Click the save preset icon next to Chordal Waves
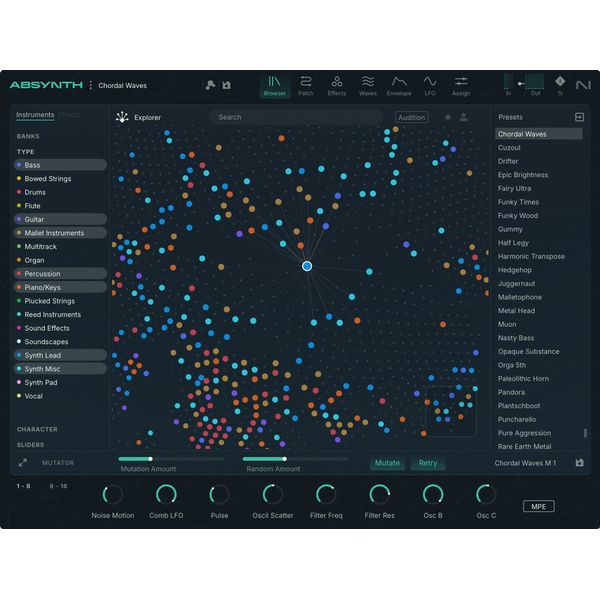Image resolution: width=600 pixels, height=600 pixels. point(227,85)
